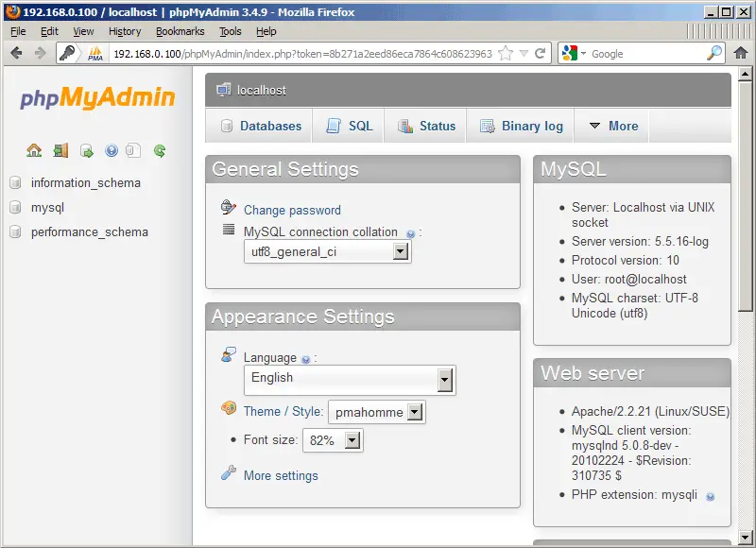Click the 'Protocol version: 10' text
This screenshot has height=548, width=756.
(x=626, y=260)
